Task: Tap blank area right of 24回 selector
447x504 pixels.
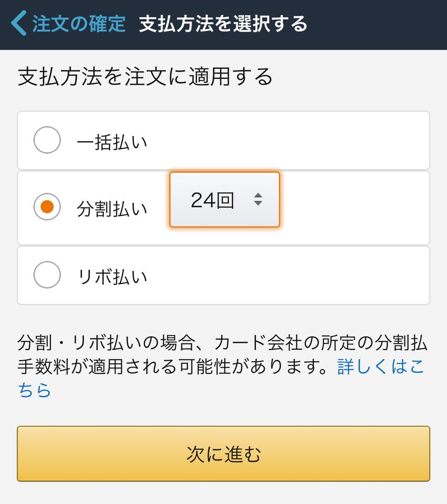Action: point(353,208)
